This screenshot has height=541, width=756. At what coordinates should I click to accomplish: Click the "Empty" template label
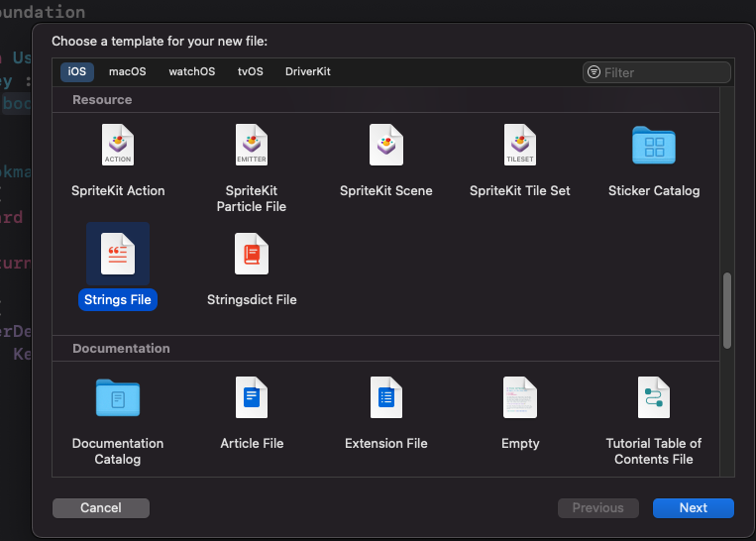pos(520,444)
